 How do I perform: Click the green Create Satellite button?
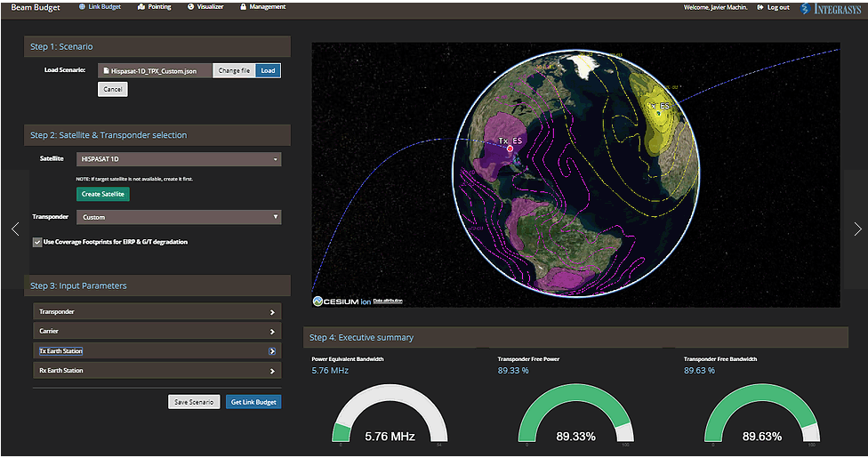click(103, 194)
